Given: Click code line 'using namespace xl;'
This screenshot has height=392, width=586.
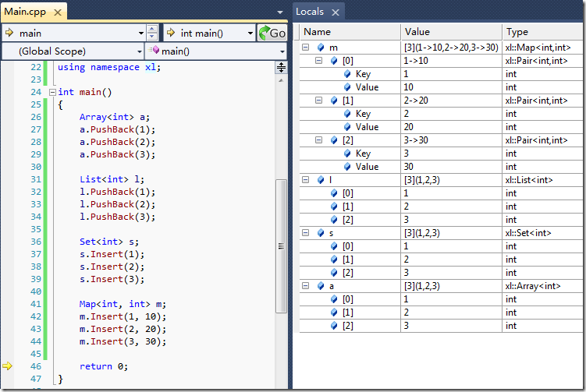Looking at the screenshot, I should (x=109, y=67).
